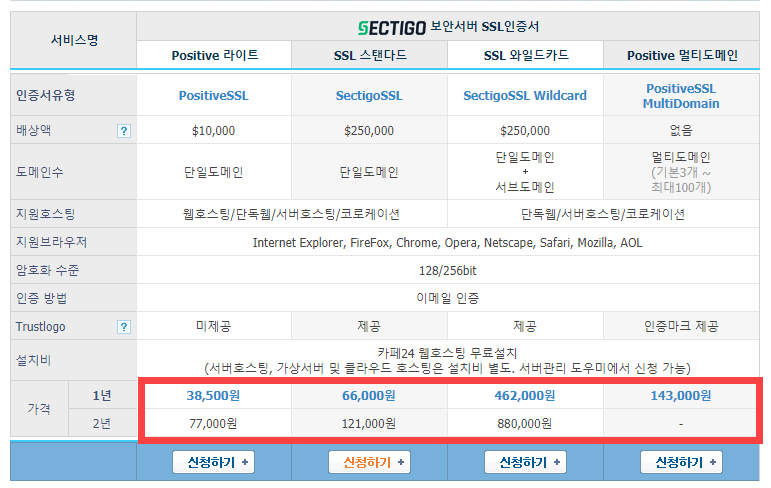Click the 웹호스팅/단독웹/서버호스팅/코로케이션 cell
The height and width of the screenshot is (488, 771).
click(291, 214)
